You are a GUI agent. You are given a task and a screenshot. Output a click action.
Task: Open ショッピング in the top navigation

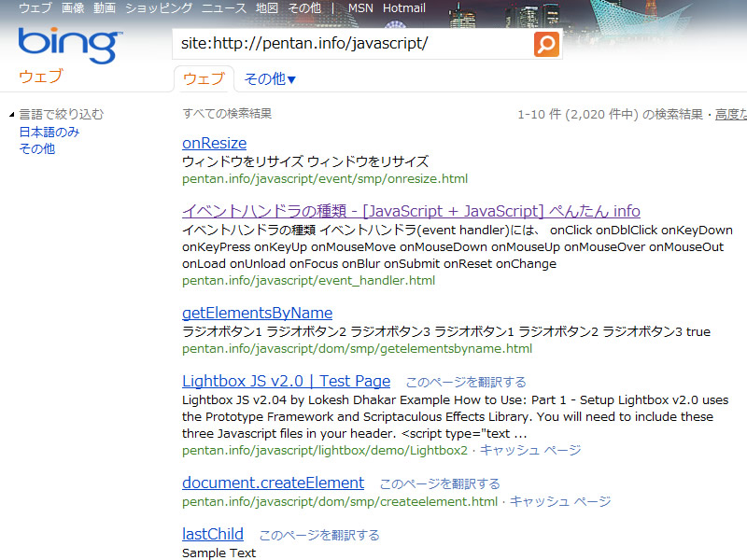point(159,8)
